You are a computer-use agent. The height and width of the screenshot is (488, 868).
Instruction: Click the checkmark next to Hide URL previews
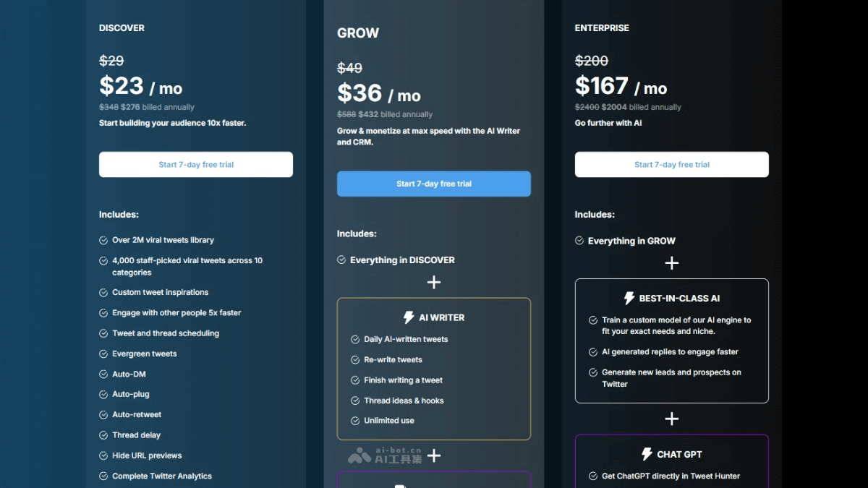pos(103,456)
